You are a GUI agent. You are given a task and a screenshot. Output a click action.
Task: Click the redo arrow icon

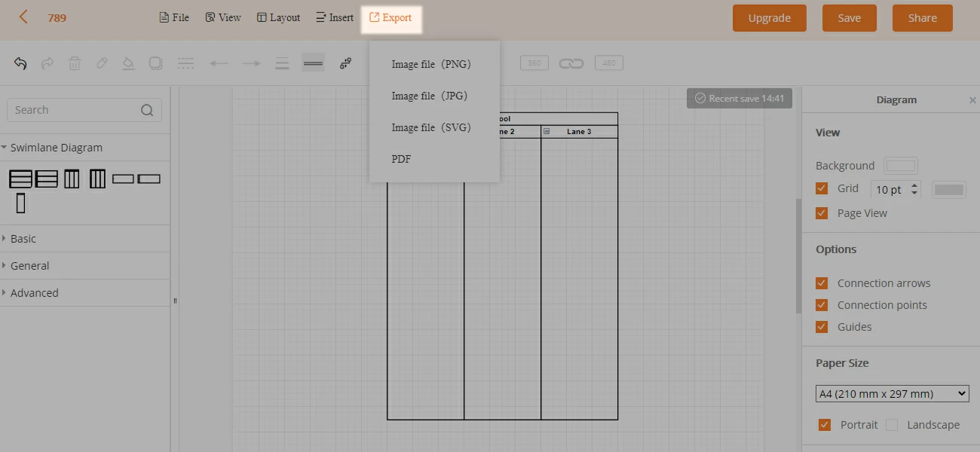click(47, 63)
